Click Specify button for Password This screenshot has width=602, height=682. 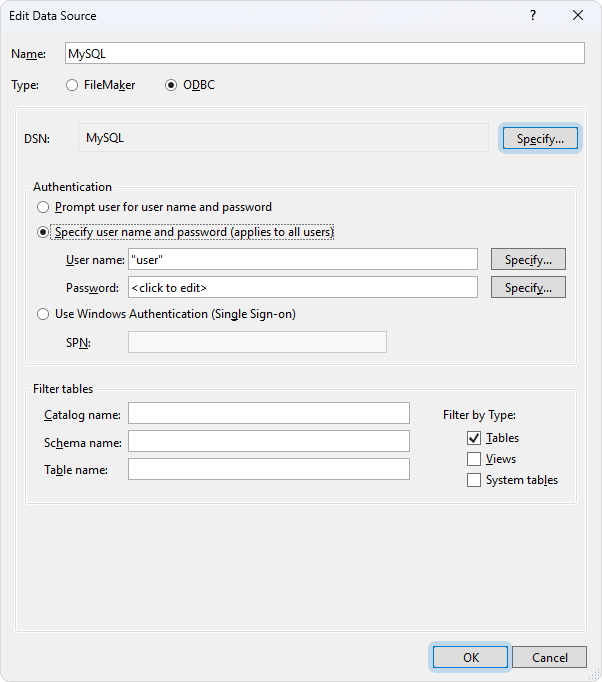528,288
